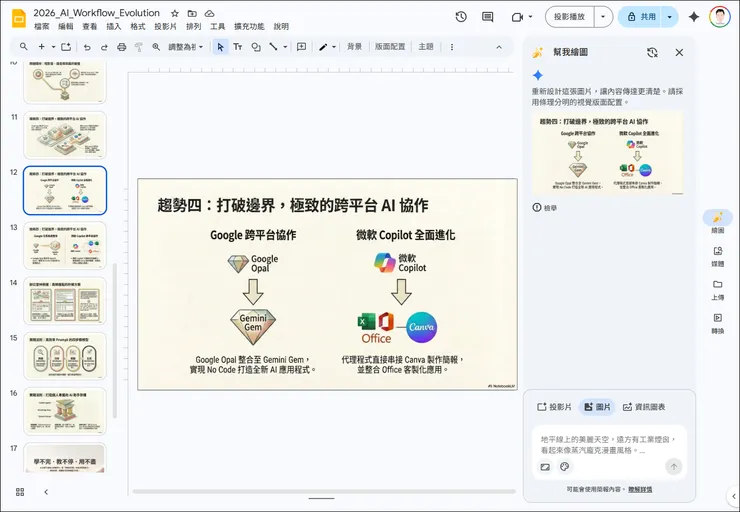Open the 擴充功能 menu

(249, 26)
